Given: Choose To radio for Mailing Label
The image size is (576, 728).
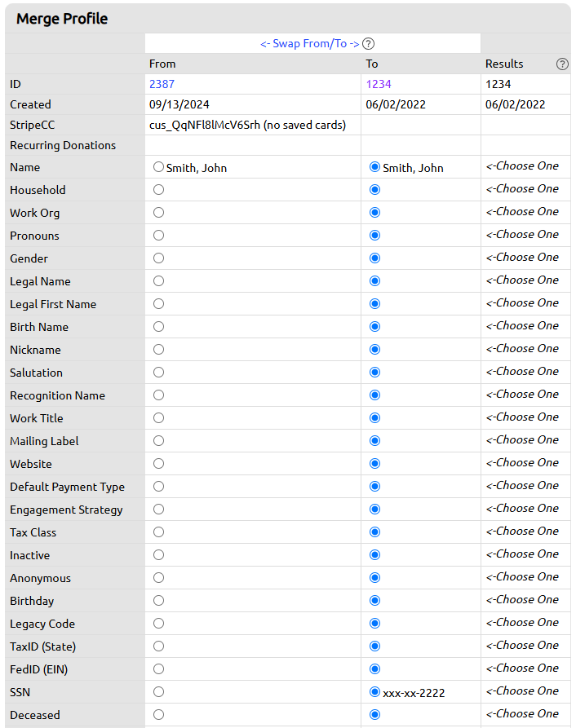Looking at the screenshot, I should click(x=374, y=440).
